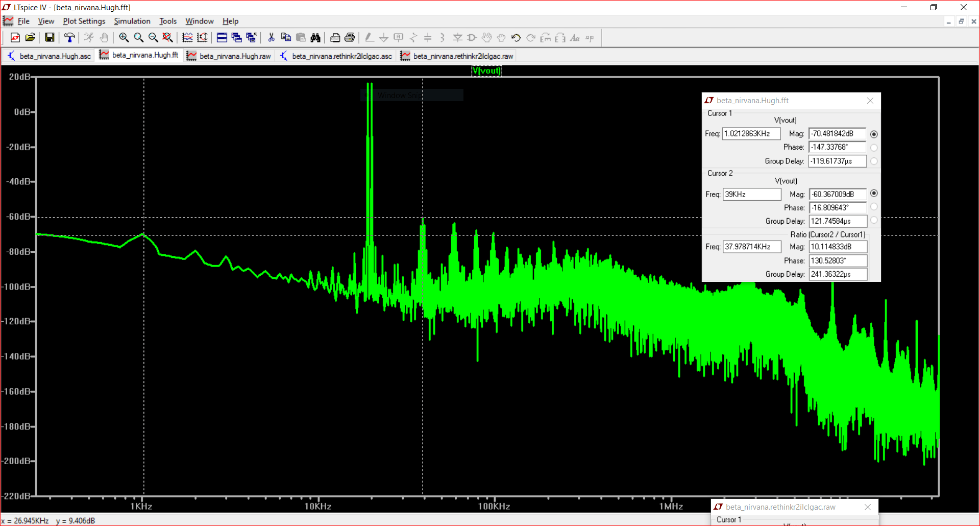Screen dimensions: 980x526
Task: Click the 10KHz horizontal axis label
Action: click(x=318, y=507)
